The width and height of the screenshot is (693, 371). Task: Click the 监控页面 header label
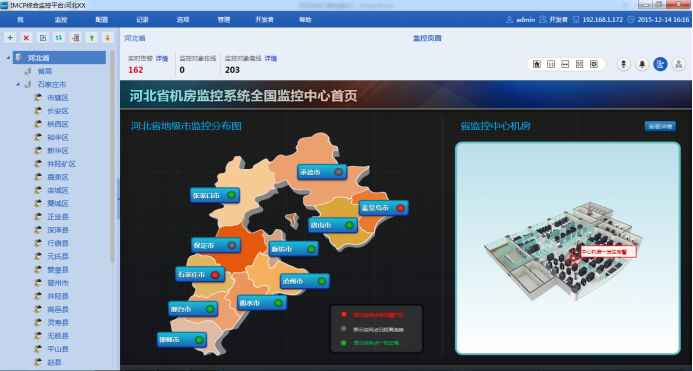[427, 38]
